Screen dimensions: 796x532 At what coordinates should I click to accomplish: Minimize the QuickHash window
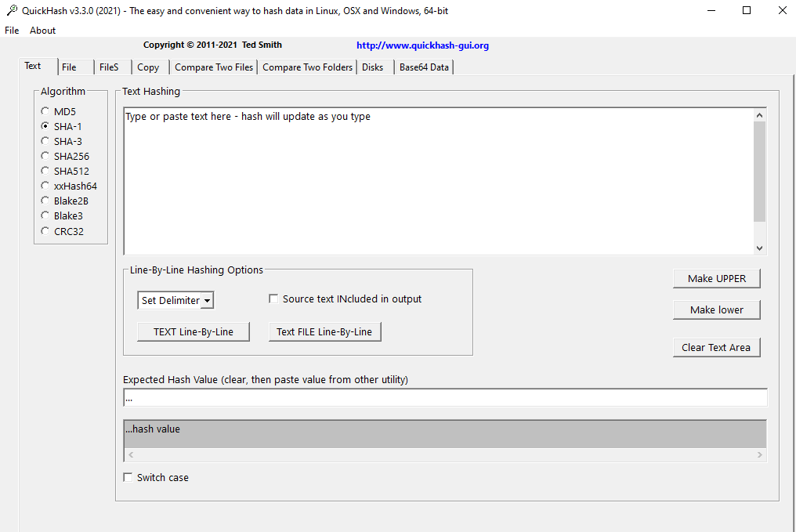(x=711, y=10)
